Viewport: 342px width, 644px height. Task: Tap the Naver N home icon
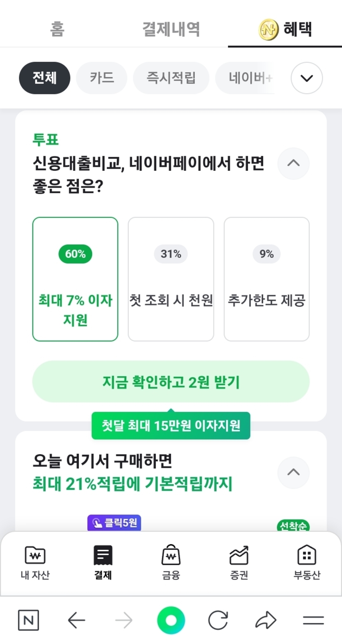(x=28, y=620)
